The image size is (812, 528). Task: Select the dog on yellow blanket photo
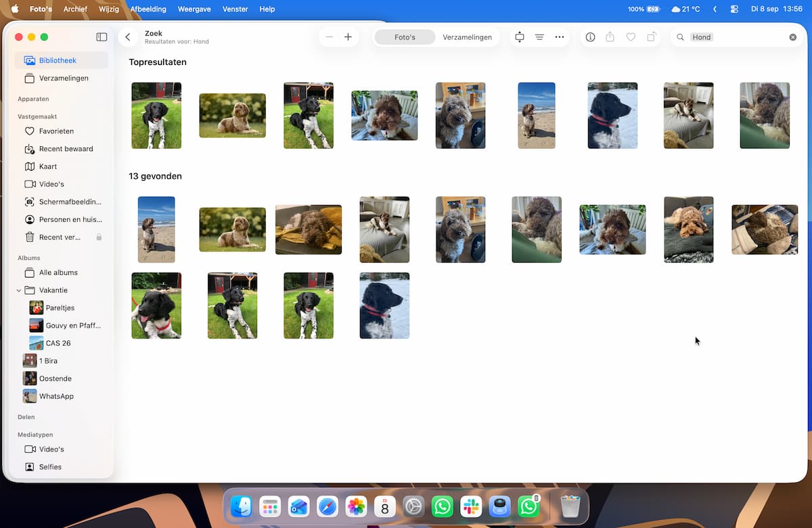pyautogui.click(x=309, y=229)
